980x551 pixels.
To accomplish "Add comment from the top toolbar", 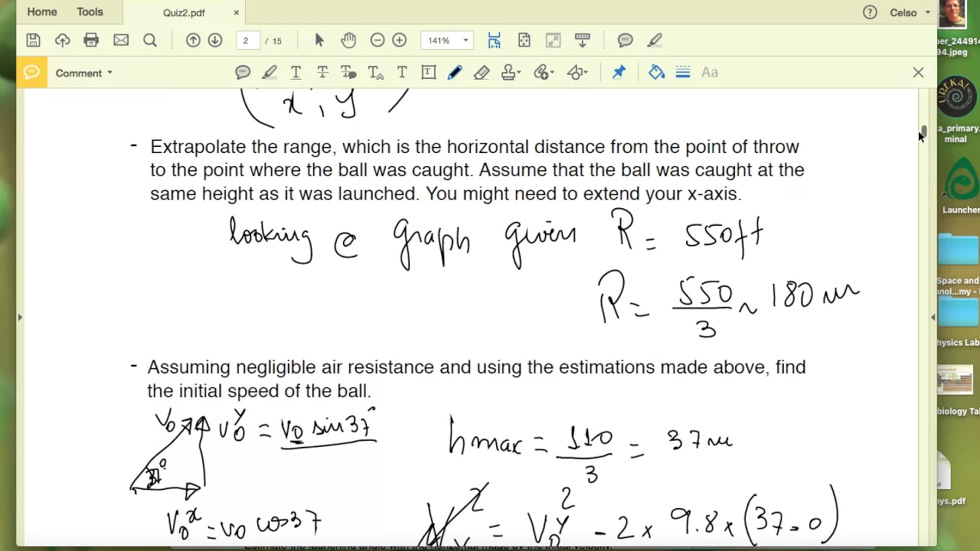I will [x=625, y=41].
